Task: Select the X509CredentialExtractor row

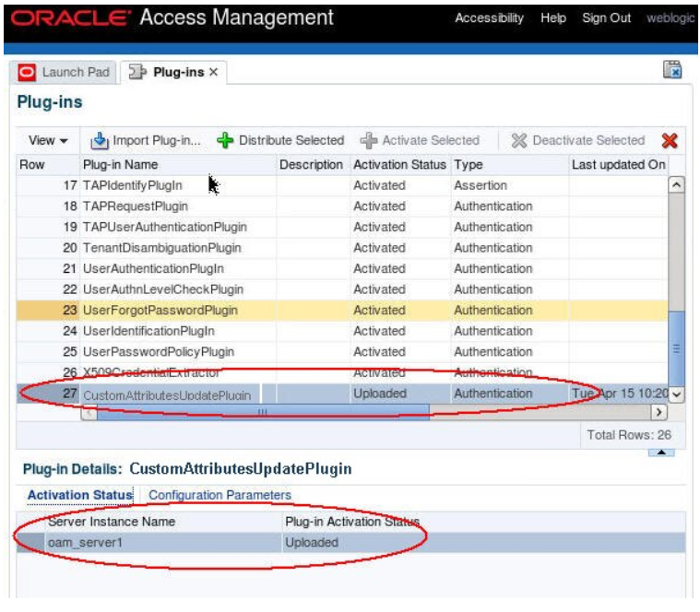Action: click(342, 372)
